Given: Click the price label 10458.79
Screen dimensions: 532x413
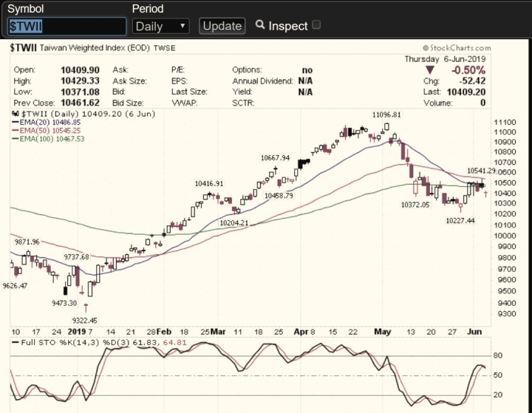Looking at the screenshot, I should point(279,196).
